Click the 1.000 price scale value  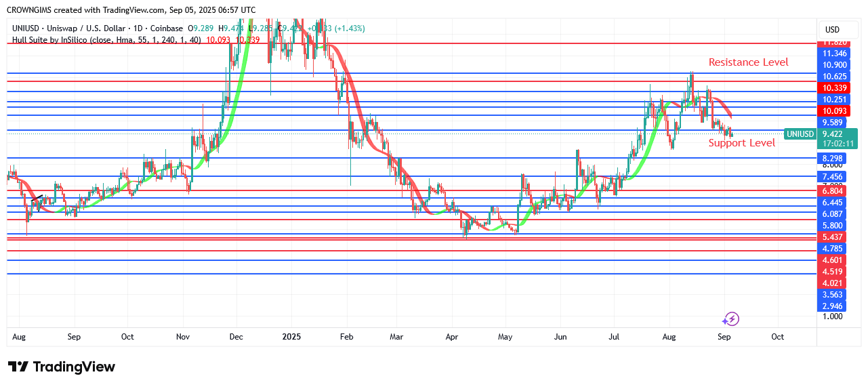[x=833, y=317]
